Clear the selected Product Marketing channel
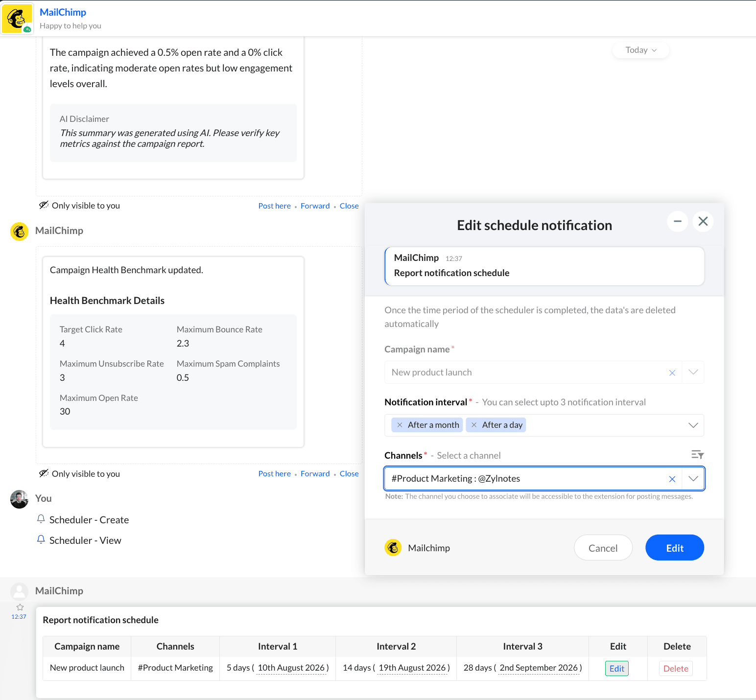756x700 pixels. click(672, 479)
